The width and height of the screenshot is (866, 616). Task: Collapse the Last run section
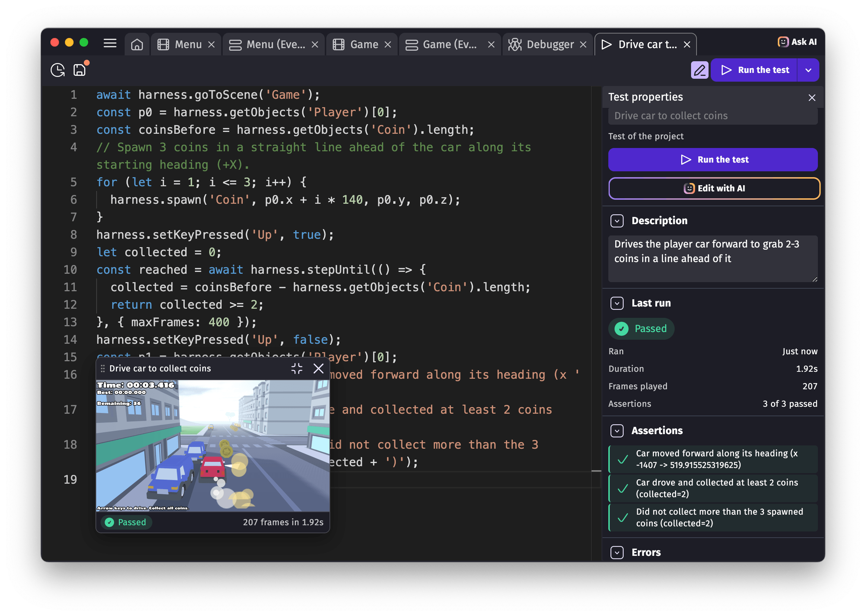pos(617,303)
